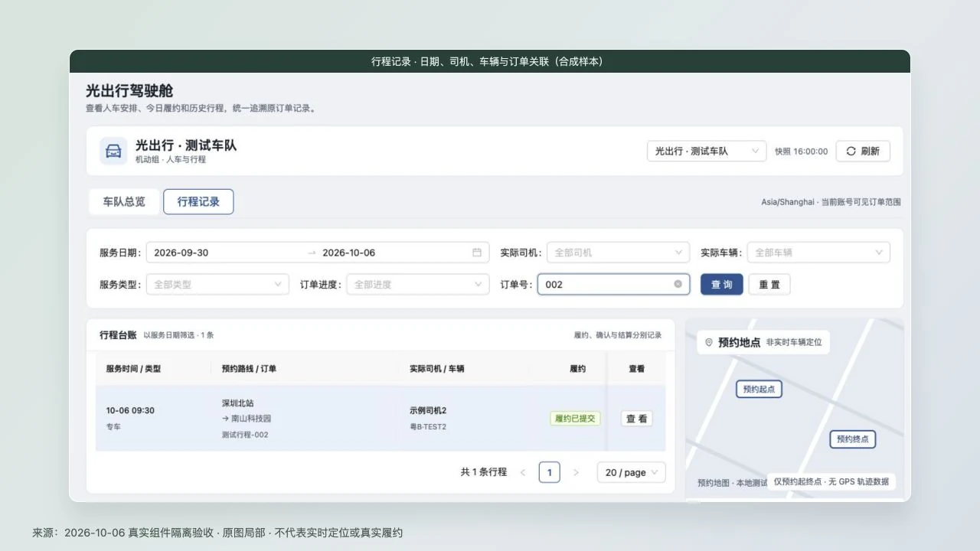Image resolution: width=980 pixels, height=551 pixels.
Task: Open the 服务类型 dropdown
Action: point(217,284)
